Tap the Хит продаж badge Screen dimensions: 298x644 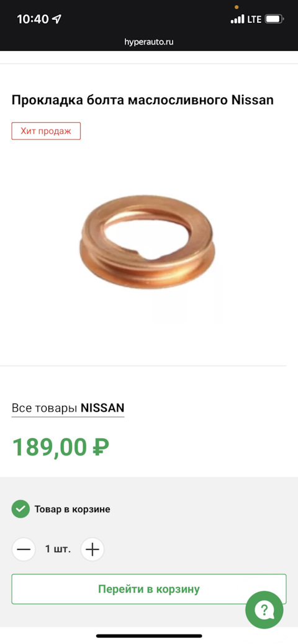point(46,131)
